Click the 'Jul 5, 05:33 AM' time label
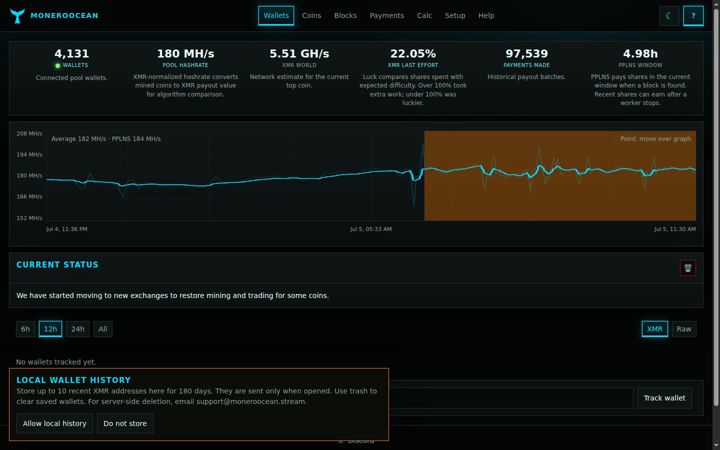 point(371,229)
